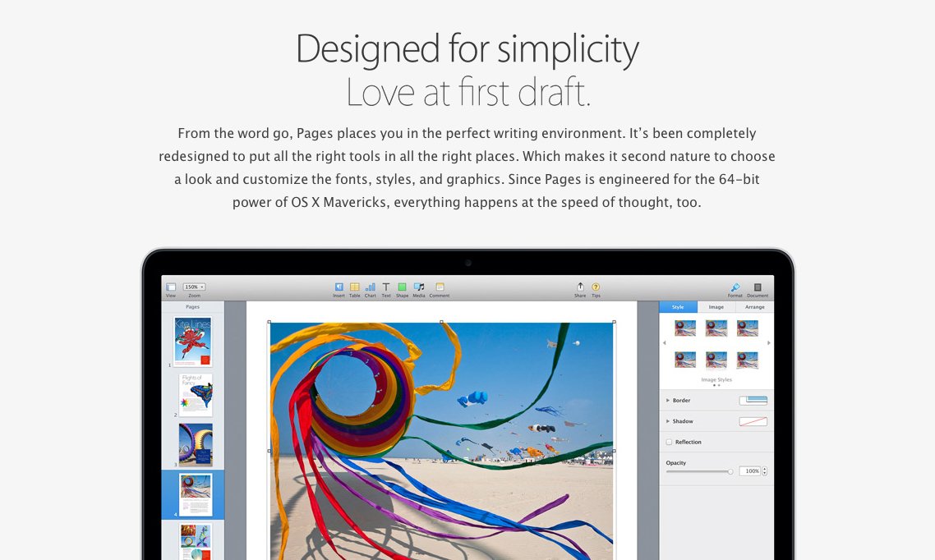The height and width of the screenshot is (560, 935).
Task: Add a Comment using the toolbar icon
Action: [439, 285]
